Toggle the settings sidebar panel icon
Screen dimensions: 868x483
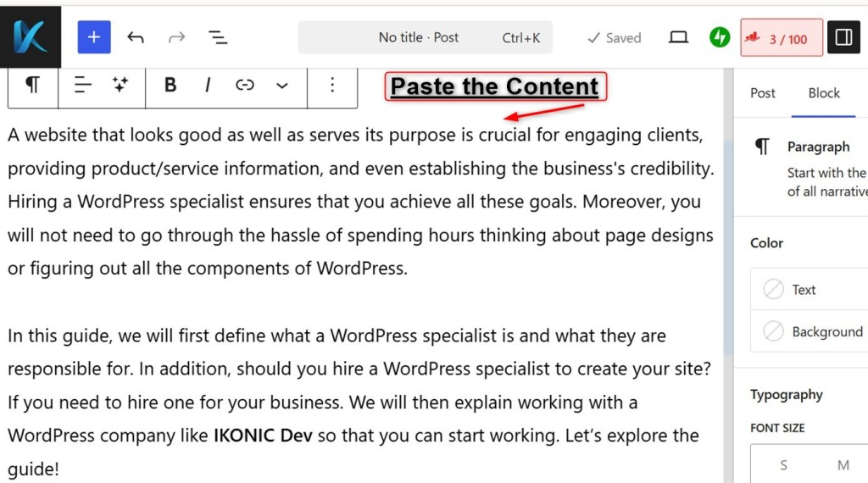pos(843,37)
